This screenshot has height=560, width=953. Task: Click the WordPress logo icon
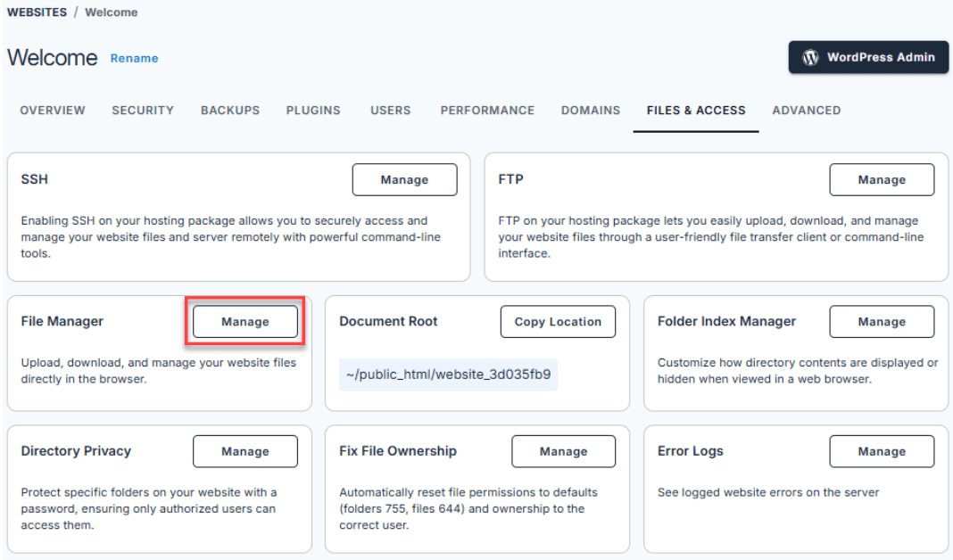(810, 57)
